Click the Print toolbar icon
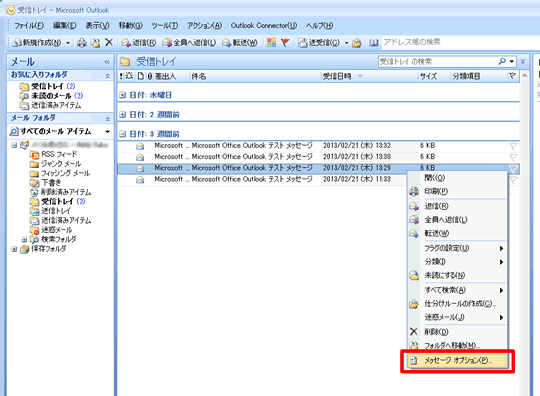540x396 pixels. (82, 43)
